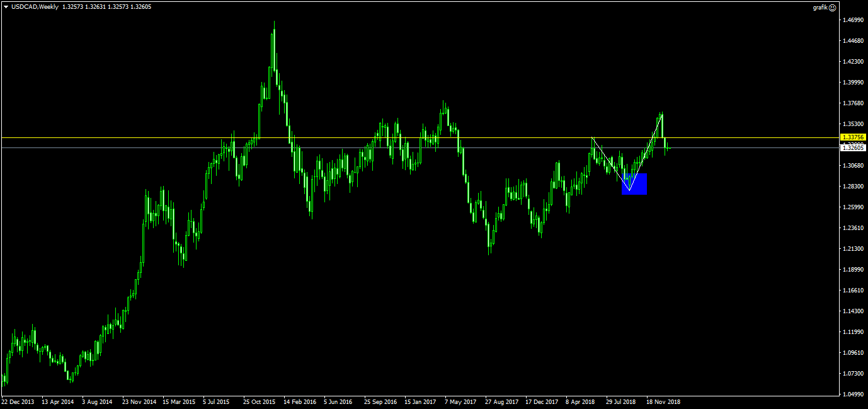Click the white 1.32605 current price tag
The width and height of the screenshot is (868, 409).
click(854, 148)
